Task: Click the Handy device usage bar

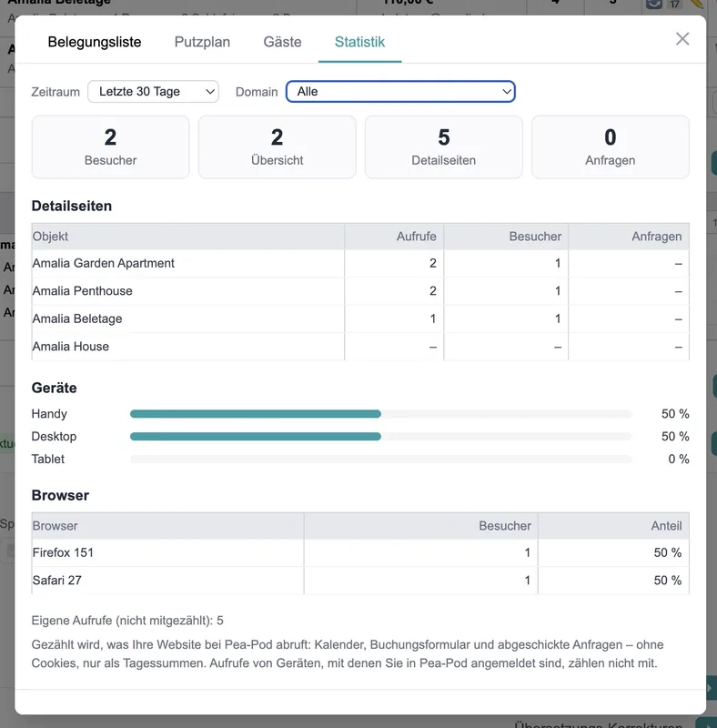Action: [380, 414]
